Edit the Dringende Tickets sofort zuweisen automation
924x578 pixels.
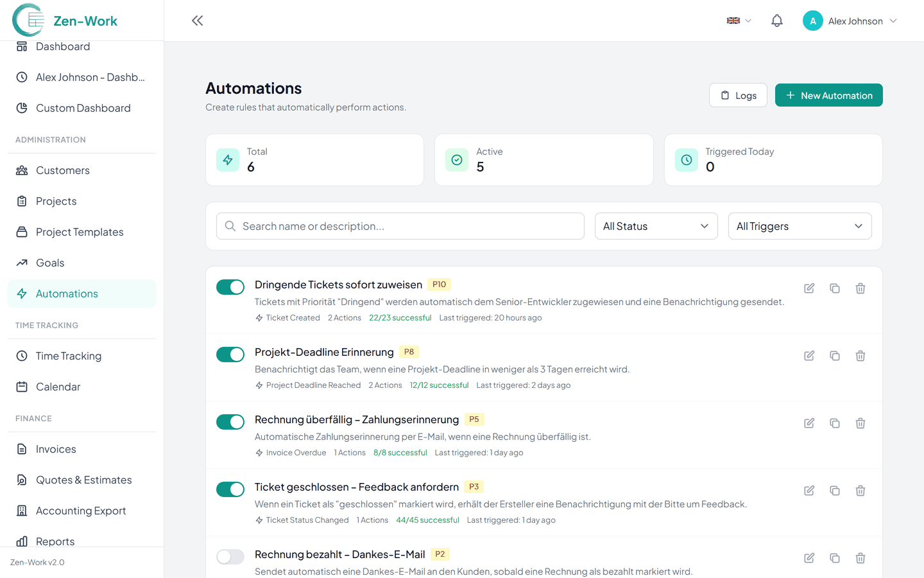point(809,288)
